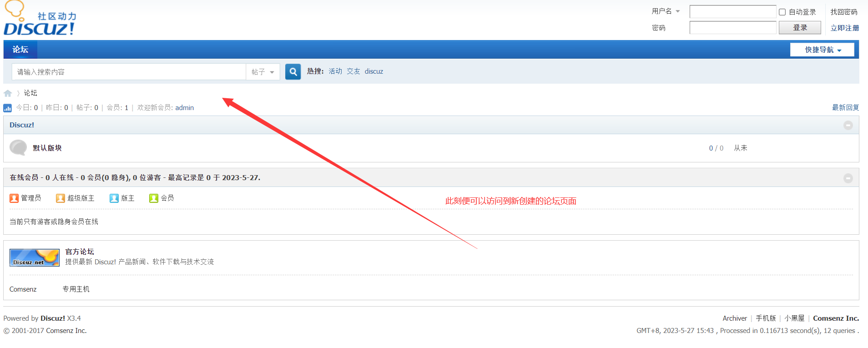
Task: Click the home icon in breadcrumb
Action: [8, 93]
